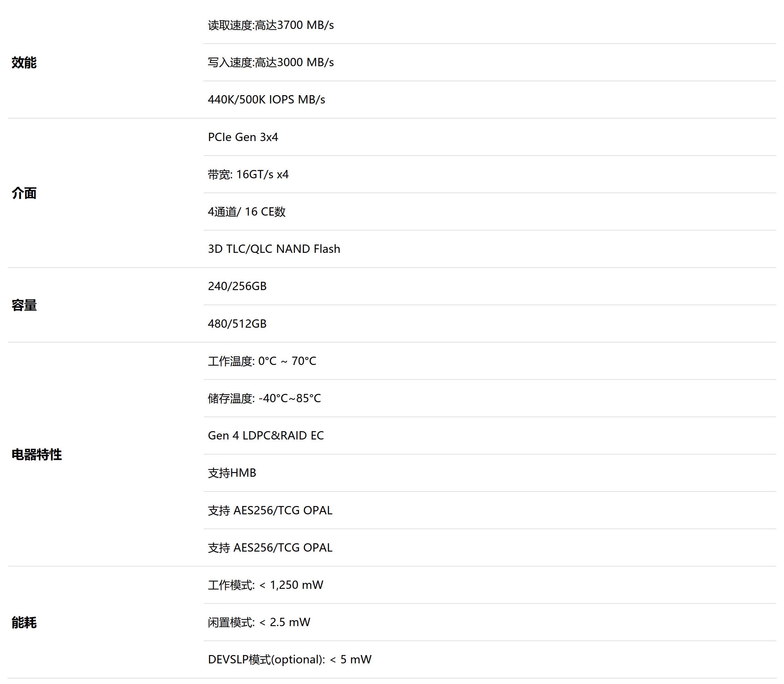Click the 介面 category heading

[x=24, y=193]
